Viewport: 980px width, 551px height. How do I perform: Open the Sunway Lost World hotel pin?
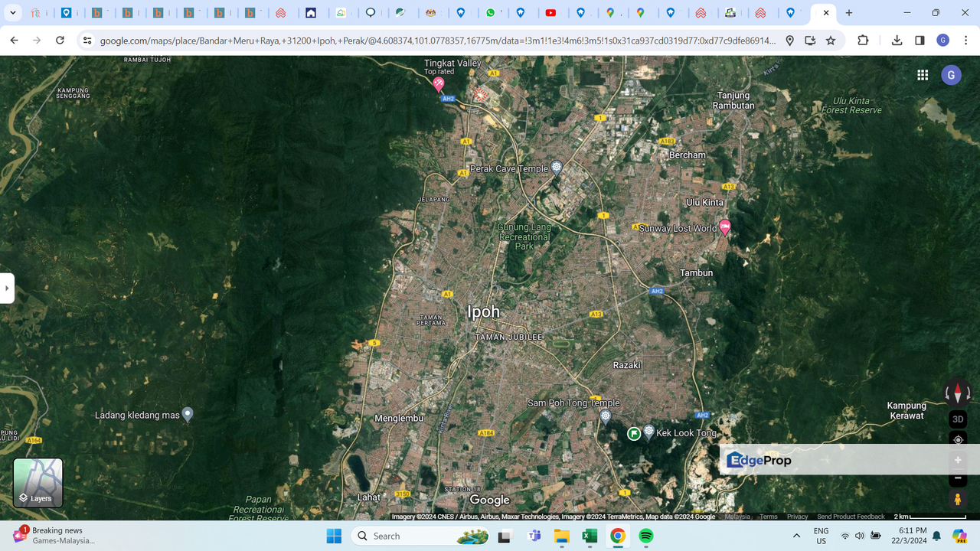724,227
